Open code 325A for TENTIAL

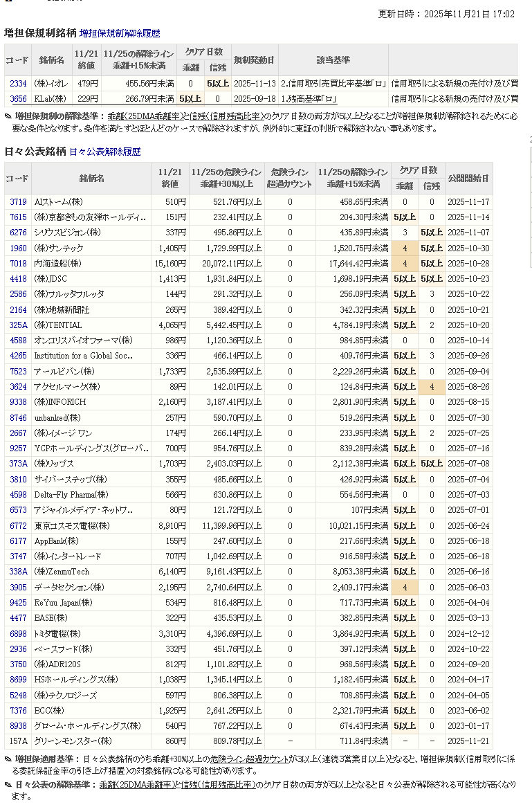[18, 325]
